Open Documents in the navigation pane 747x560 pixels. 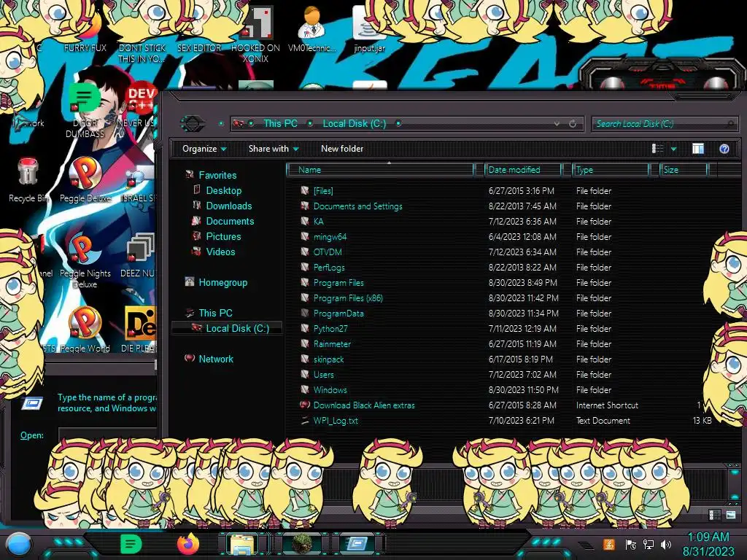[230, 221]
